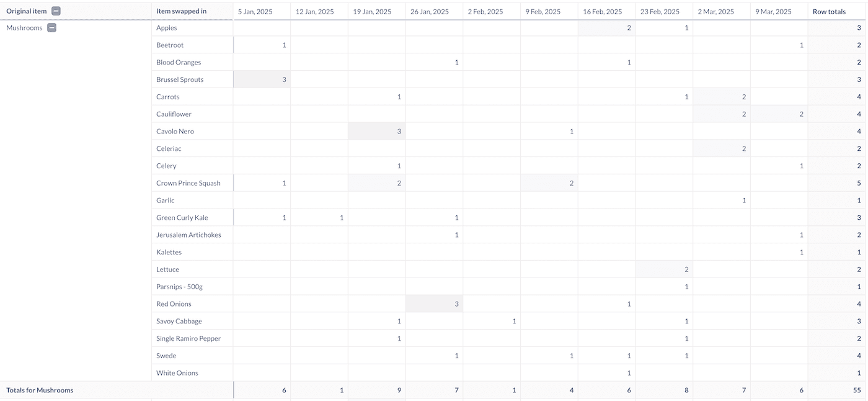Screen dimensions: 868x401
Task: Click the 'Item swapped in' column header
Action: coord(182,11)
